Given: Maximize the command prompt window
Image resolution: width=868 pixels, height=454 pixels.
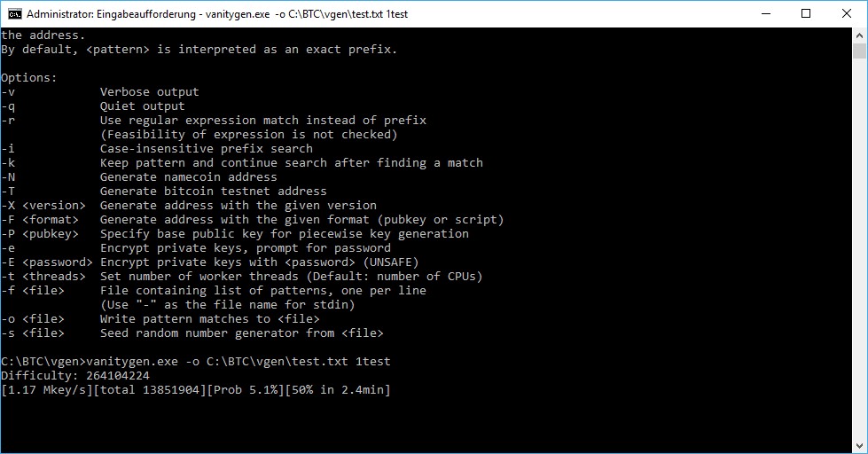Looking at the screenshot, I should pyautogui.click(x=806, y=14).
